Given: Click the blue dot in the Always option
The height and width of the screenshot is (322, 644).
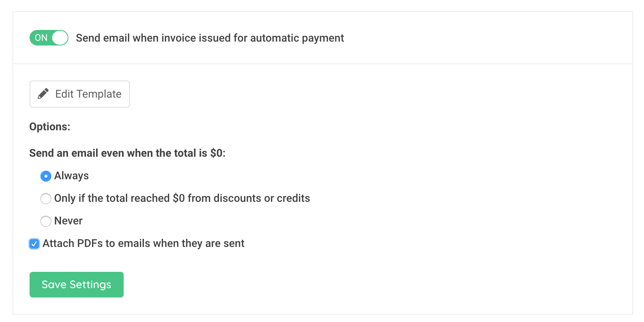Looking at the screenshot, I should click(x=46, y=176).
